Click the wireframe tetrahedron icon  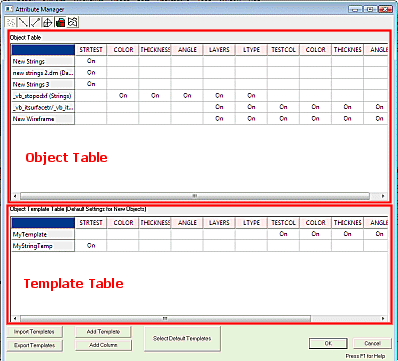47,22
